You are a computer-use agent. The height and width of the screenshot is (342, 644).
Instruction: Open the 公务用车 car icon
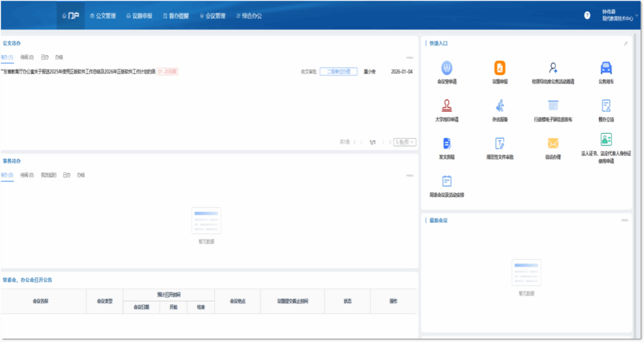click(x=606, y=67)
